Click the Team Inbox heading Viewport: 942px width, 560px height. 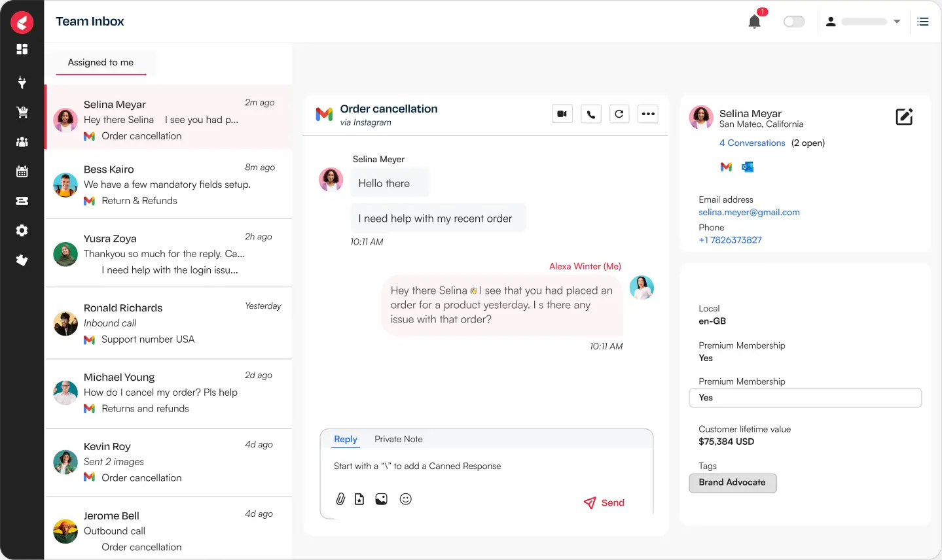point(90,22)
